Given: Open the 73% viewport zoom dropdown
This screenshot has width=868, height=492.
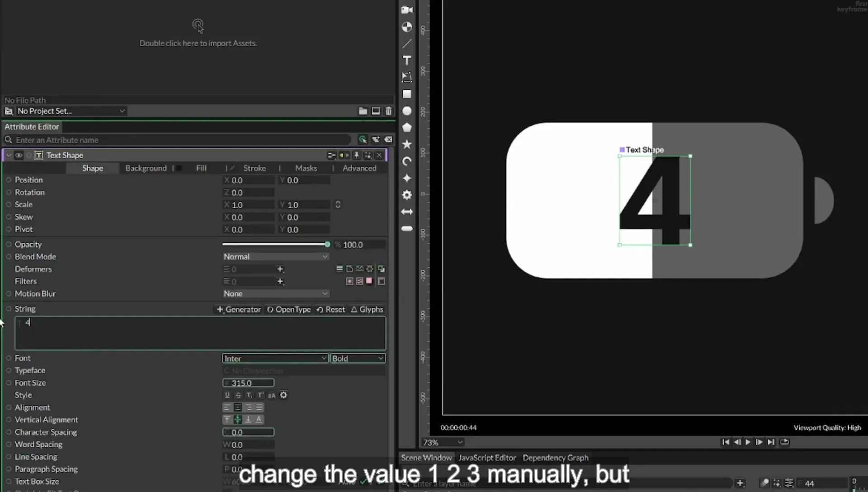Looking at the screenshot, I should coord(443,442).
